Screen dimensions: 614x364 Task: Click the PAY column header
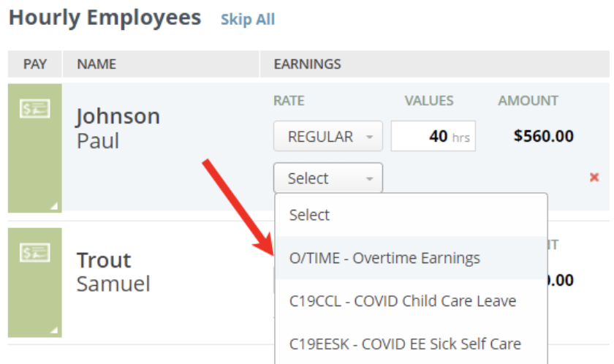click(x=35, y=64)
